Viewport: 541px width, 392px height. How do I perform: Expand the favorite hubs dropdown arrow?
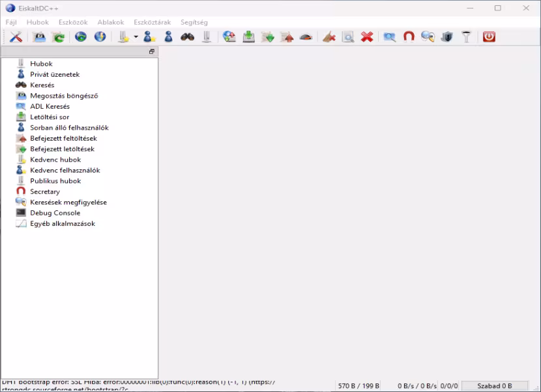[x=136, y=36]
